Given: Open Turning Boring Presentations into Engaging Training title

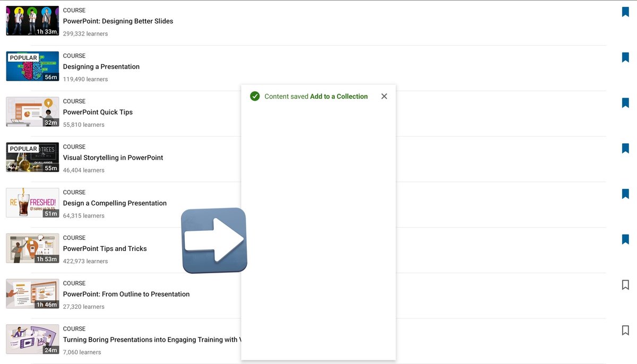Looking at the screenshot, I should [152, 340].
